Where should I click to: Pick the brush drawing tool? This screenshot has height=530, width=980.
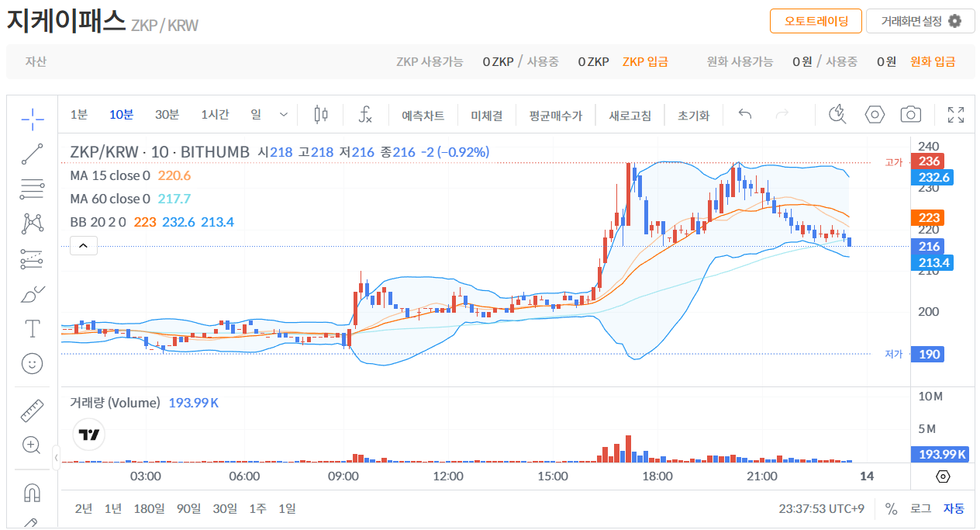pos(32,293)
